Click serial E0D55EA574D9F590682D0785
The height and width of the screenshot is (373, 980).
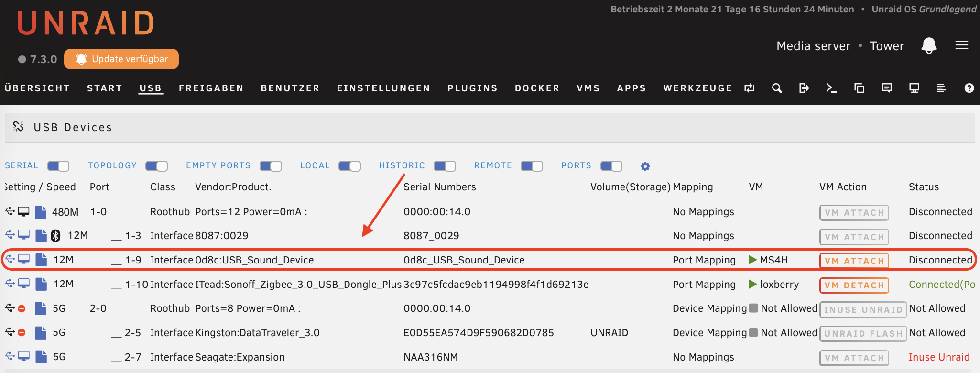(x=479, y=332)
